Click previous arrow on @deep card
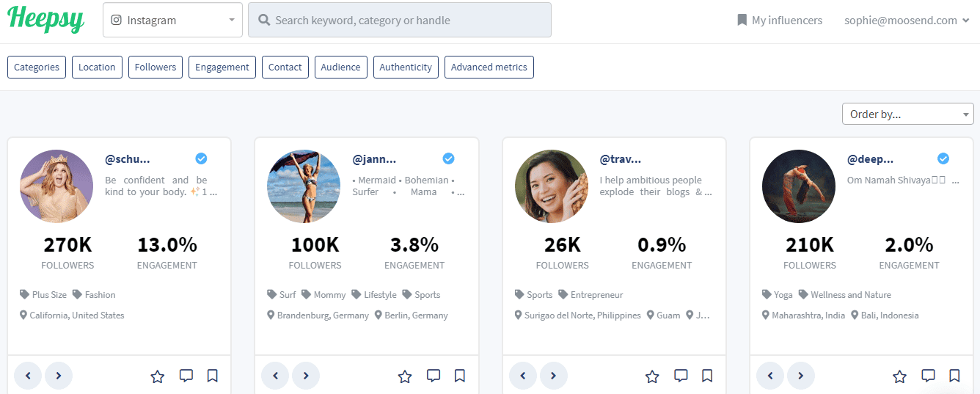The height and width of the screenshot is (394, 980). (770, 376)
